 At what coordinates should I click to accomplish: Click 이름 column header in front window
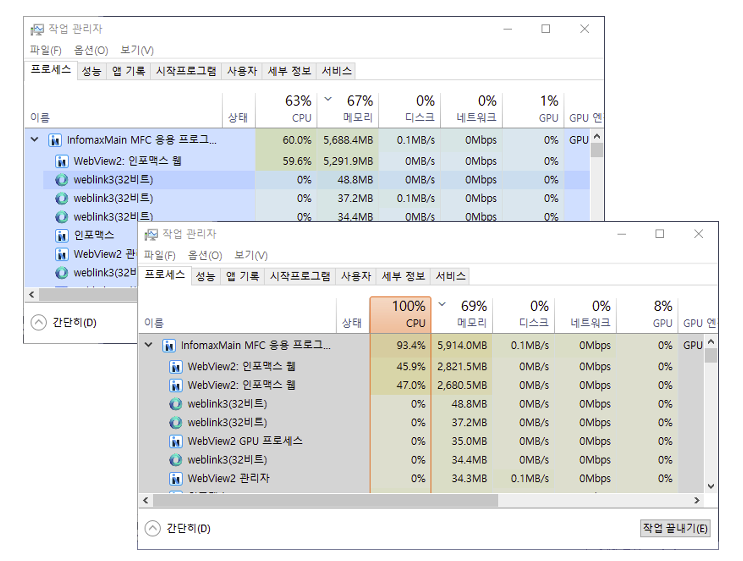coord(237,315)
